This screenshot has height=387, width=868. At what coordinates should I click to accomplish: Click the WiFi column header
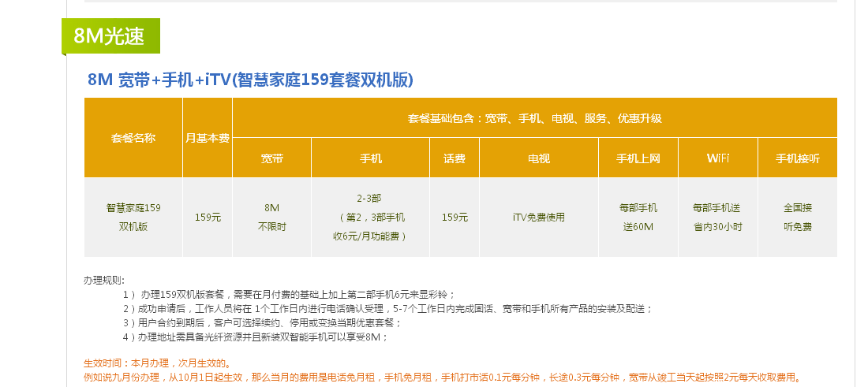(718, 158)
